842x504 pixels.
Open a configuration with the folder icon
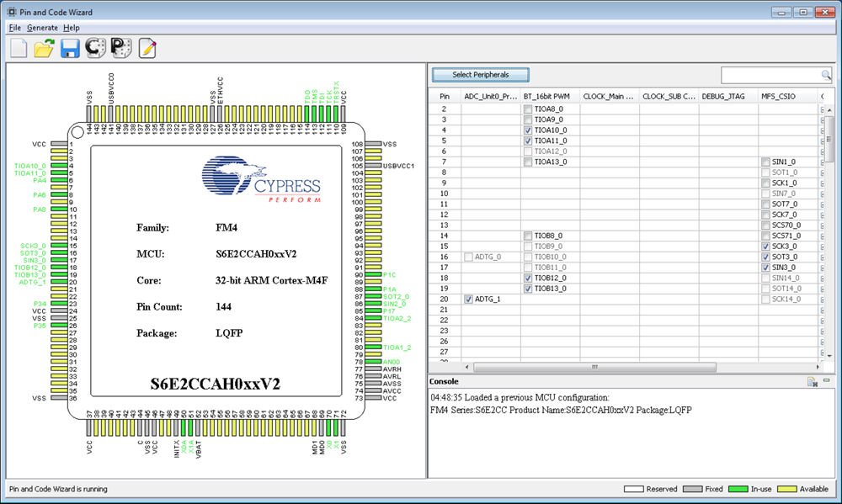click(44, 48)
